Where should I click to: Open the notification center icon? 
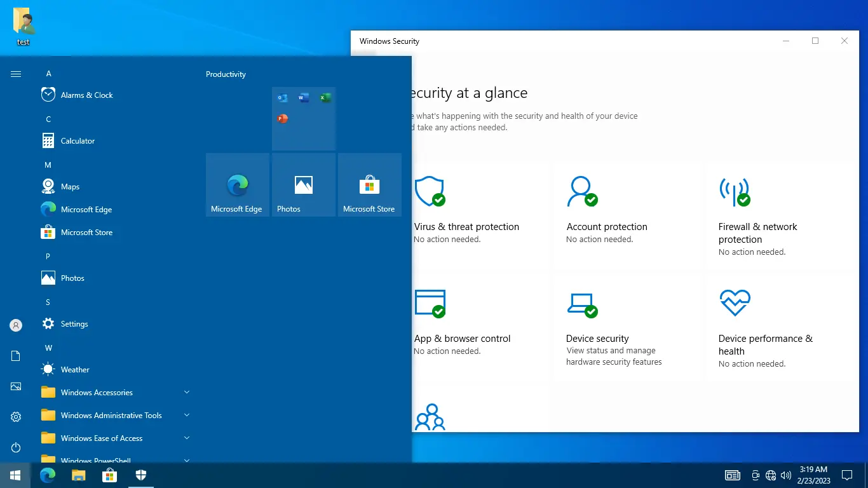(847, 475)
